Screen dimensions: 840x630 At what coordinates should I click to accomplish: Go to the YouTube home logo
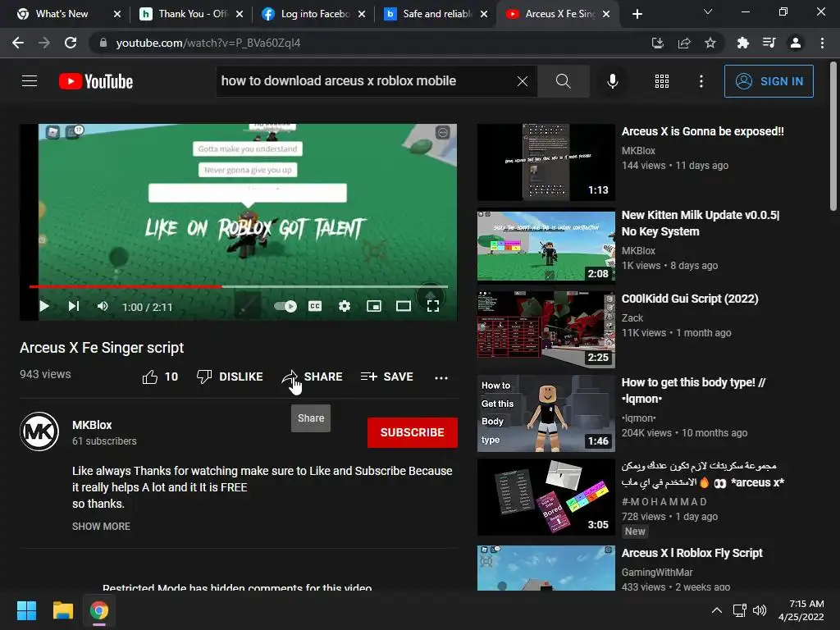96,81
